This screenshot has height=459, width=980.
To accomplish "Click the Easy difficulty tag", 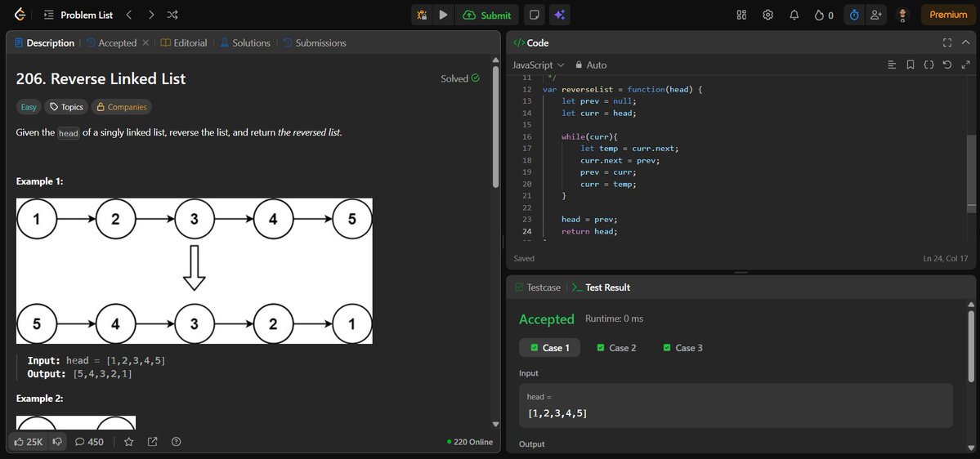I will [29, 107].
